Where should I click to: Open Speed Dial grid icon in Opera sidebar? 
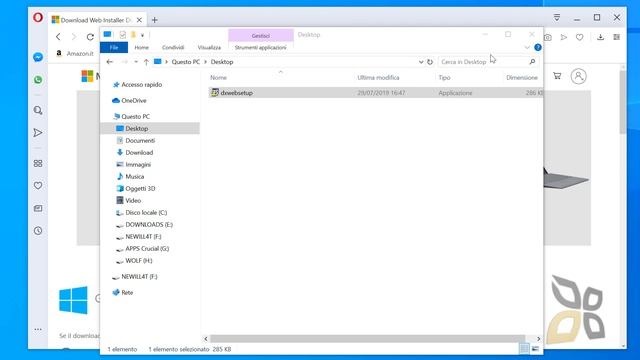click(38, 163)
